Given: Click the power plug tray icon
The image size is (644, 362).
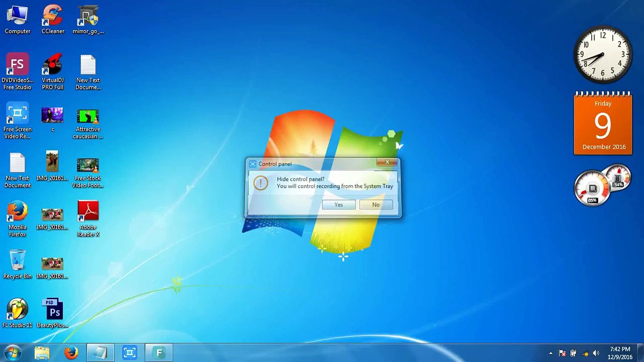Looking at the screenshot, I should [x=574, y=353].
